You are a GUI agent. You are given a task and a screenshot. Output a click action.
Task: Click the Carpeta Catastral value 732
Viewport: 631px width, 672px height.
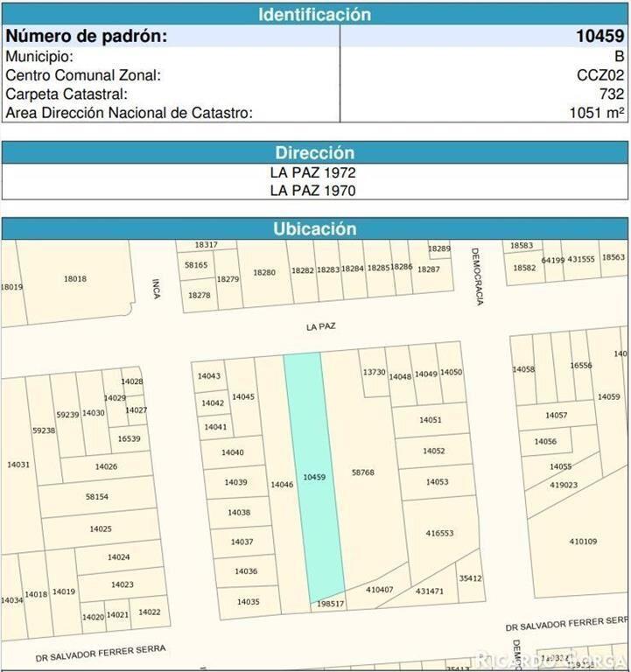(x=612, y=94)
